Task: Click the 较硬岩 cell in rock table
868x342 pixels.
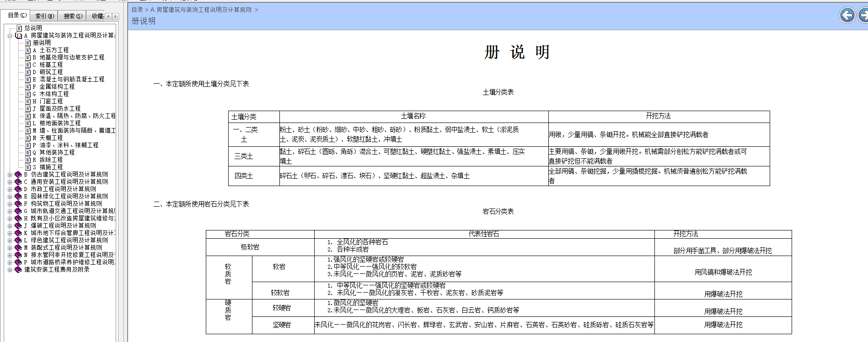Action: coord(283,308)
